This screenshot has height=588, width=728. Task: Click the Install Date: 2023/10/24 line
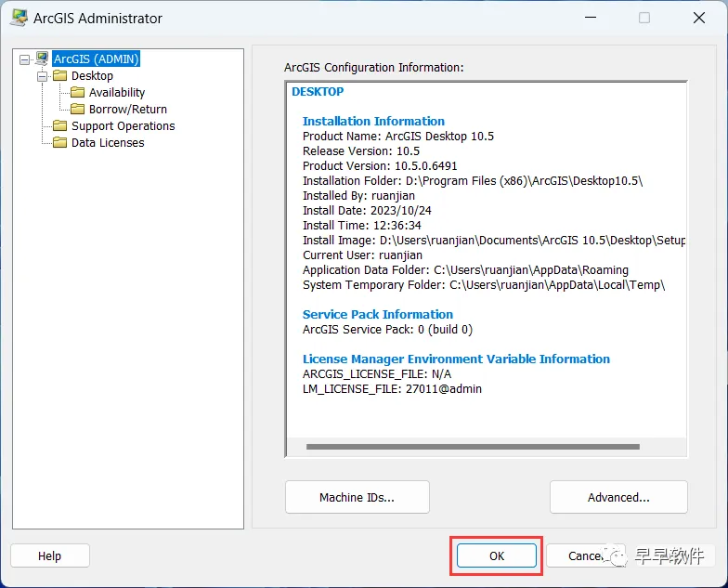coord(367,210)
